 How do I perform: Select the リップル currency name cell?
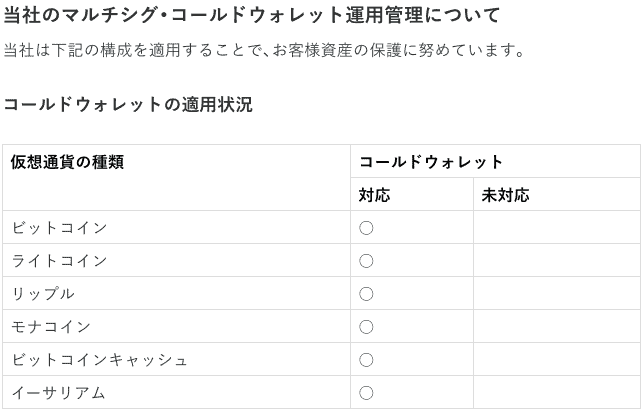[x=176, y=294]
